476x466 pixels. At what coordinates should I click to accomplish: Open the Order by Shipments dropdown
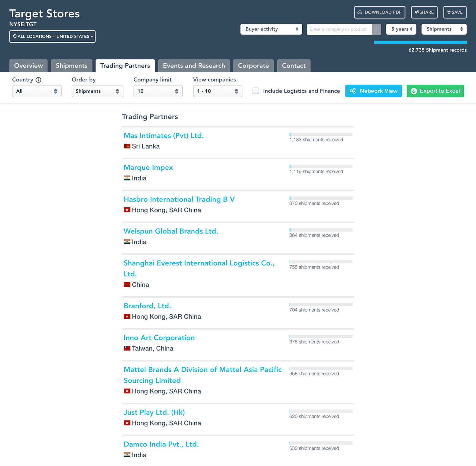tap(97, 91)
